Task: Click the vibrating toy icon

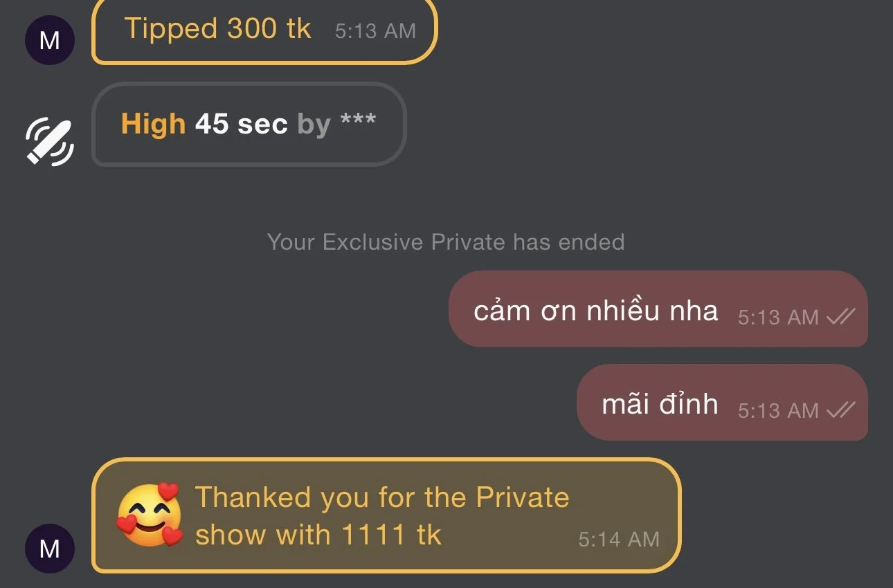Action: pyautogui.click(x=50, y=142)
